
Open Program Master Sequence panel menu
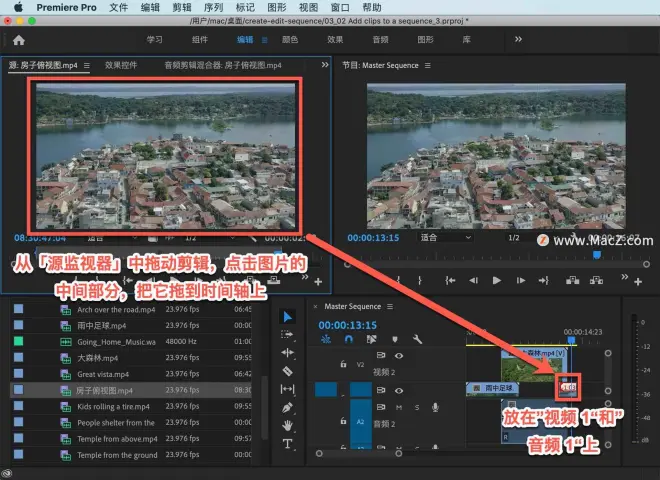click(x=428, y=66)
